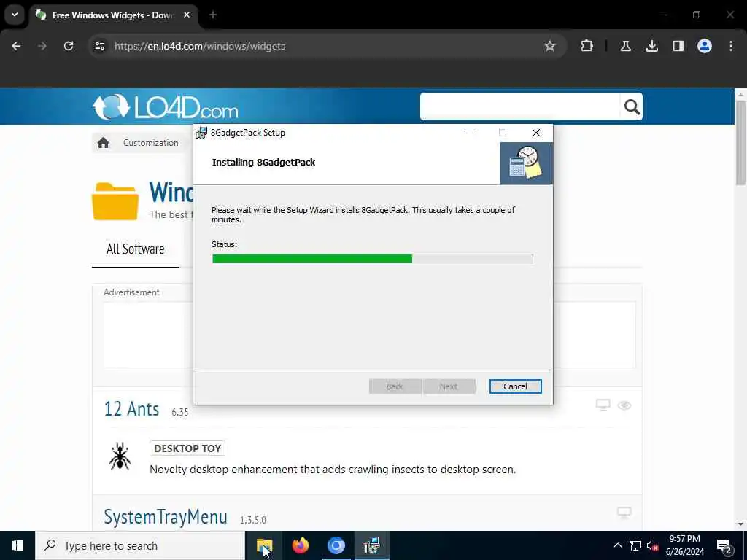Open the Windows Start menu
The width and height of the screenshot is (747, 560).
(18, 545)
